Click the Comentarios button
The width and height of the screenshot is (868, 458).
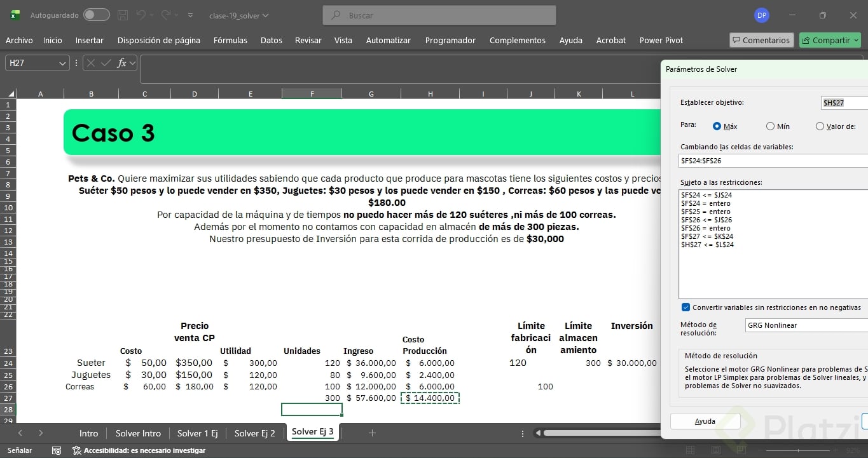point(762,40)
